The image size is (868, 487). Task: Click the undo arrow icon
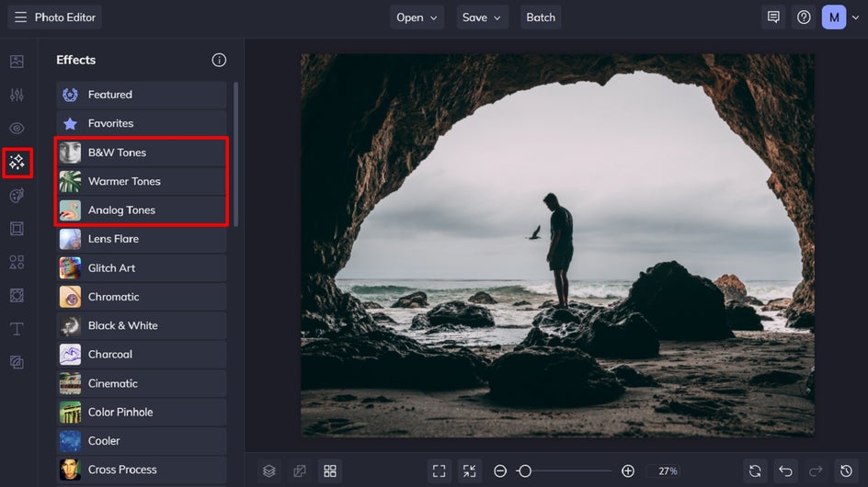[x=785, y=471]
